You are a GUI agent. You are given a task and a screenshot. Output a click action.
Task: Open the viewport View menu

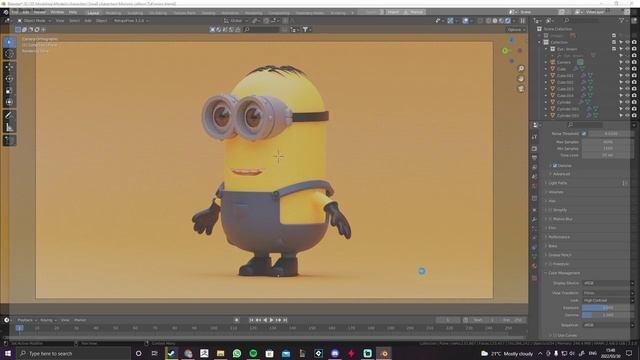(60, 20)
